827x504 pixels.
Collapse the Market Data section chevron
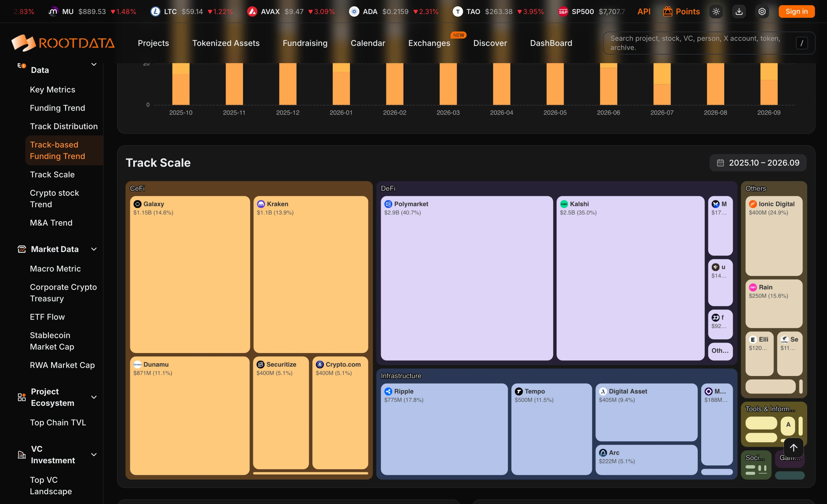pyautogui.click(x=94, y=249)
